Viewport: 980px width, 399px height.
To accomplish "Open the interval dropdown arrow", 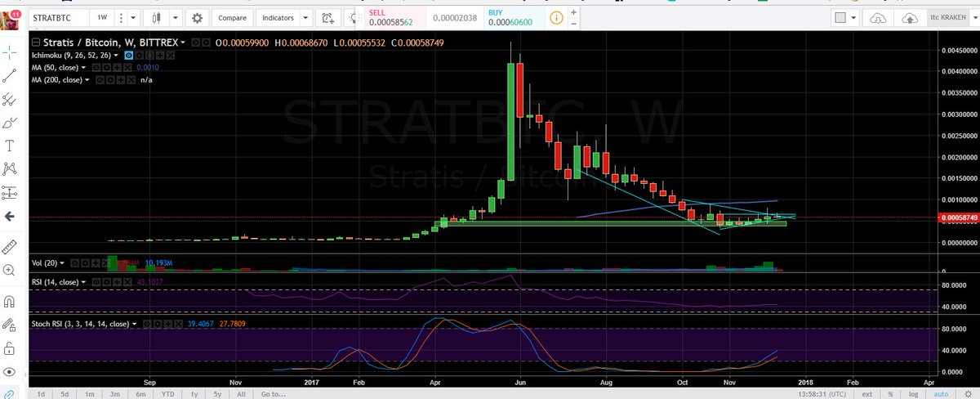I will 132,18.
